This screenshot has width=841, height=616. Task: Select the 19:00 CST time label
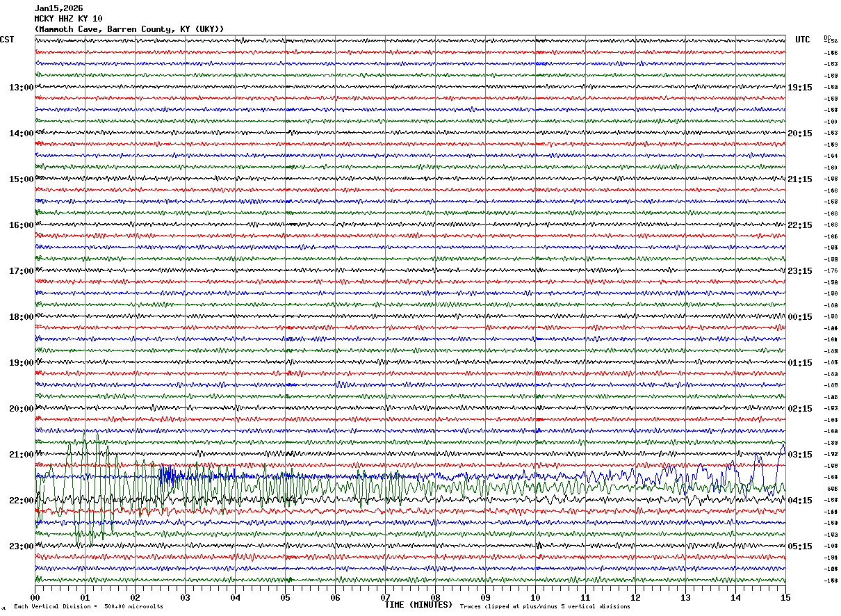pos(21,363)
